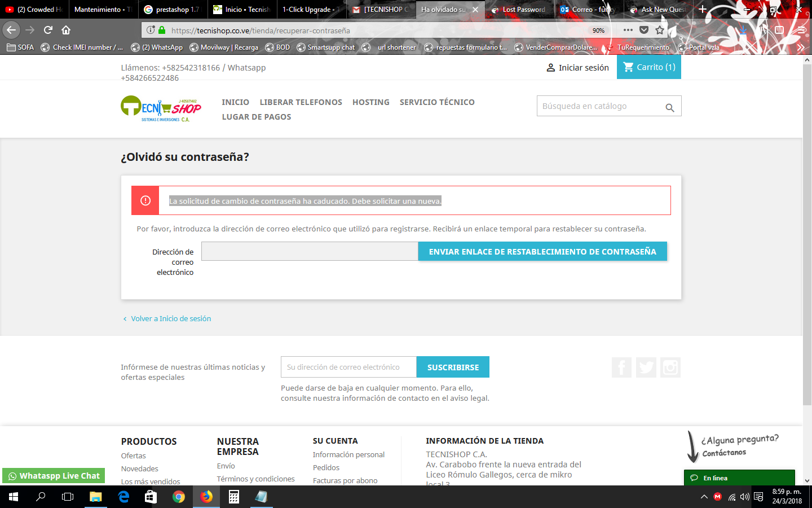The width and height of the screenshot is (812, 508).
Task: Open the Twitter social icon
Action: click(x=646, y=367)
